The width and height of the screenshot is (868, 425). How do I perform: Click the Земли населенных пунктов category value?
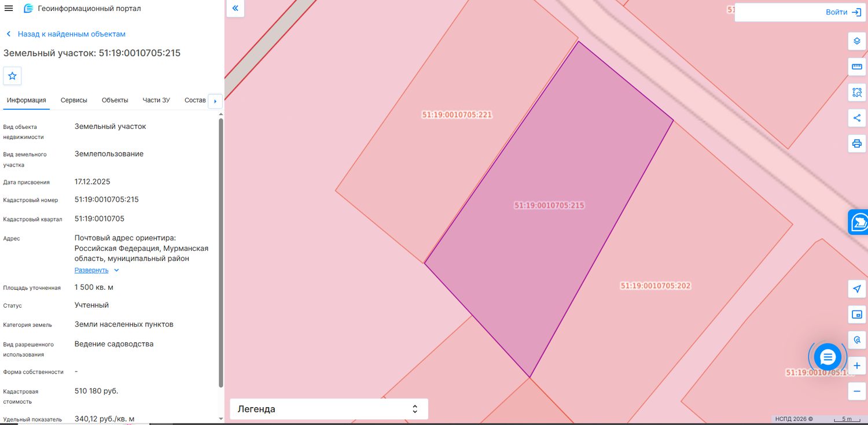coord(124,324)
